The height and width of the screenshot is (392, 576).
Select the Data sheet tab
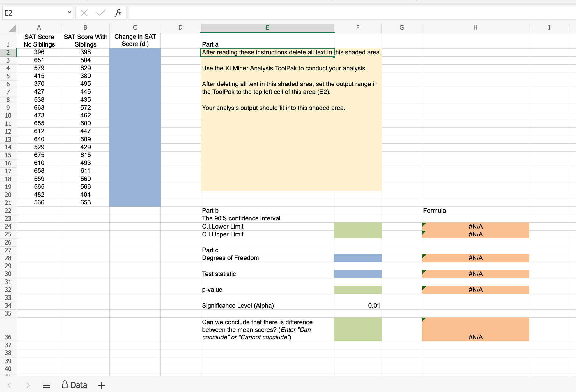(79, 385)
